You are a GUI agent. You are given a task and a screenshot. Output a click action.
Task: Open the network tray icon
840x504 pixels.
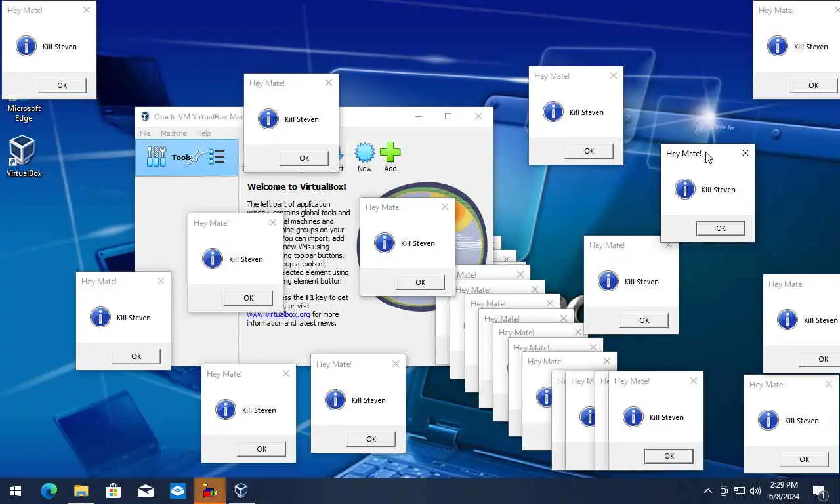740,491
